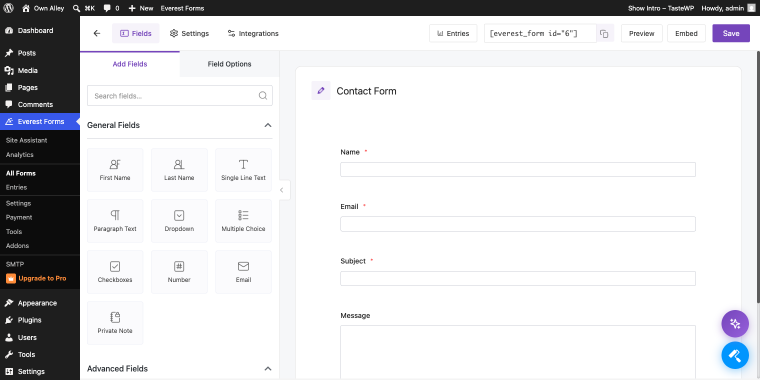Open Everest Forms in admin bar

pos(182,8)
